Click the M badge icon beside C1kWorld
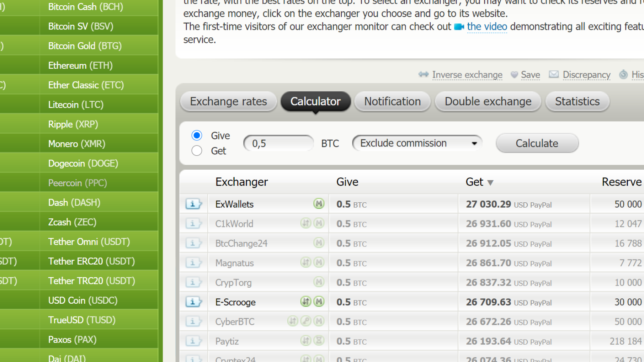This screenshot has height=362, width=644. 319,223
